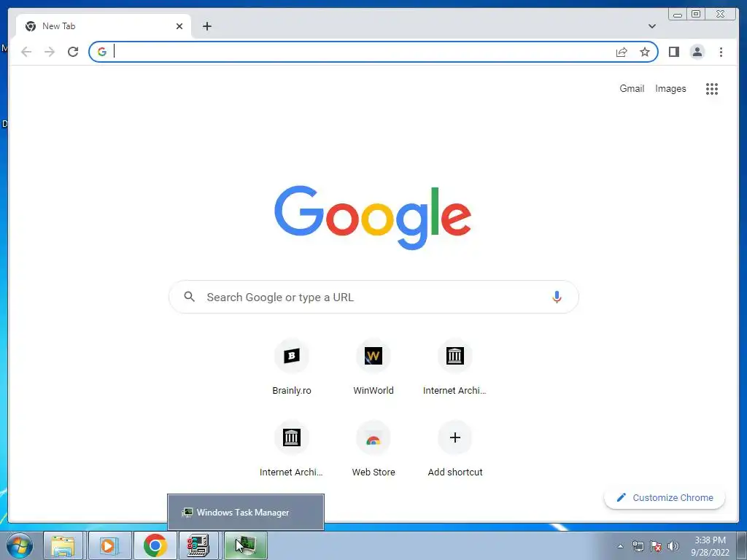
Task: Open Chrome's three-dot menu
Action: [721, 52]
